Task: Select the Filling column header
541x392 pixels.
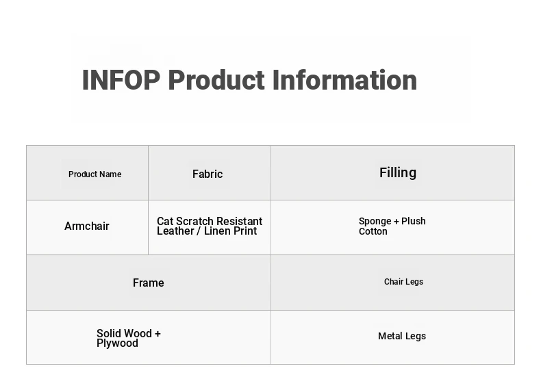Action: point(398,173)
